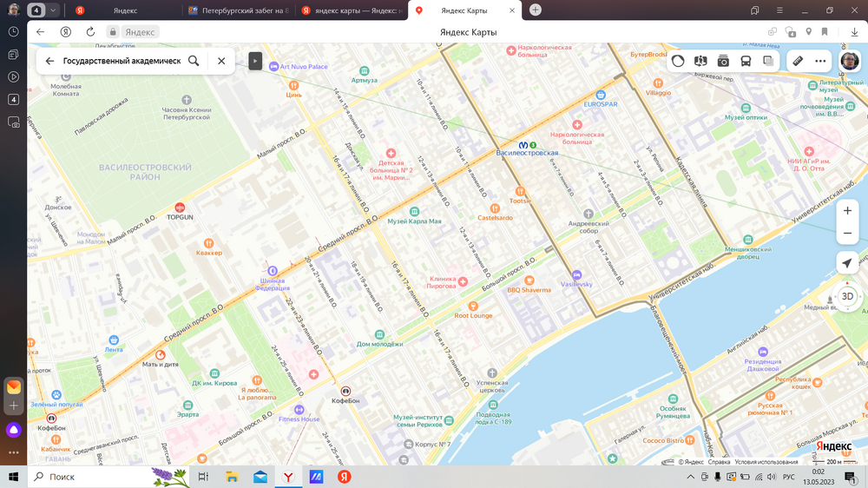Add a sidebar app with plus button
Viewport: 868px width, 488px height.
pyautogui.click(x=13, y=406)
